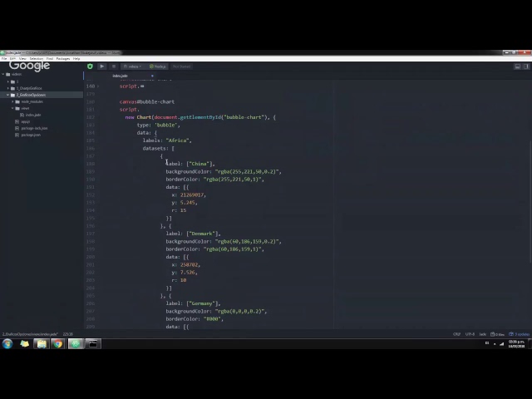This screenshot has width=532, height=399.
Task: Click the taskbar clock
Action: [x=516, y=344]
